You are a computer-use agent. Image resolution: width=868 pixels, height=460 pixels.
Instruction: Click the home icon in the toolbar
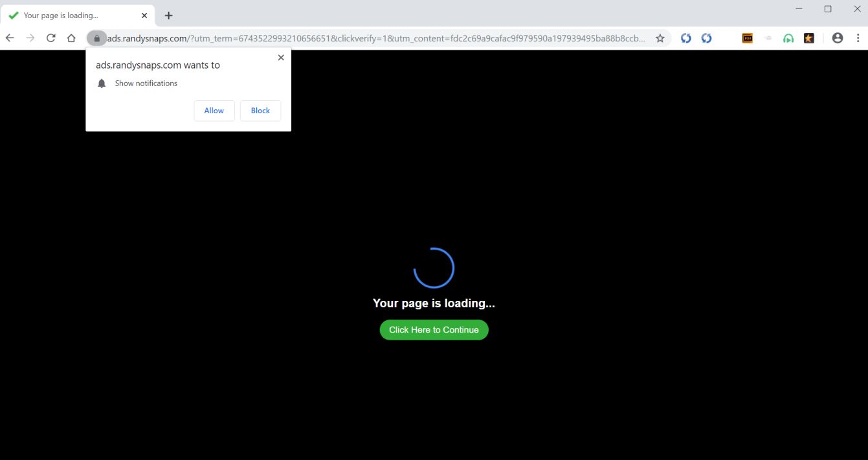pos(71,38)
